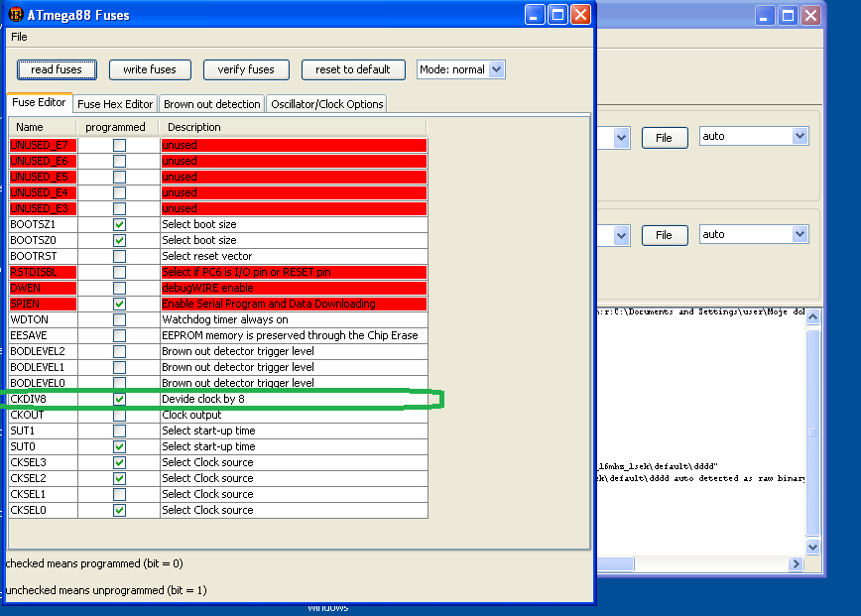Click the EESAVE name cell
This screenshot has height=616, width=861.
click(x=43, y=336)
